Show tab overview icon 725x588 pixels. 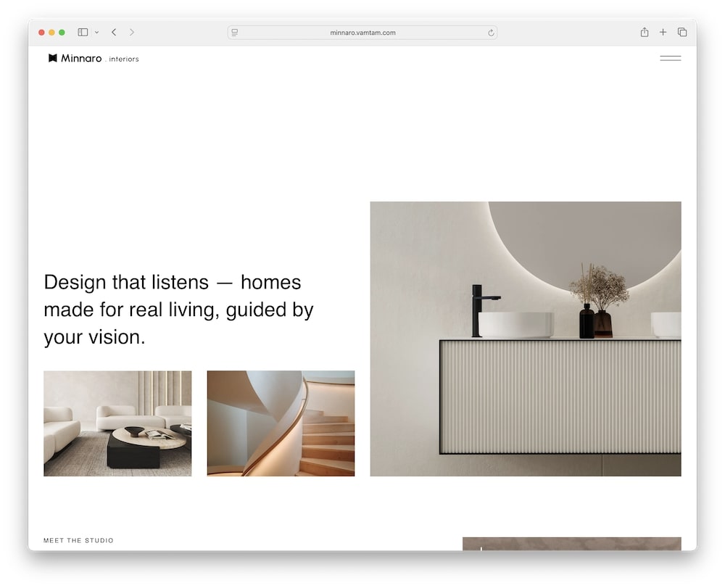[x=682, y=32]
